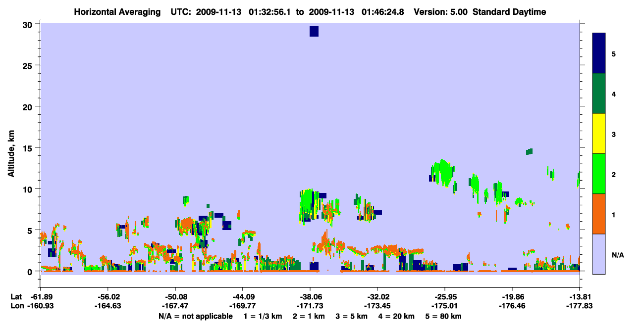Click the dark blue colorbar segment labeled 5
The image size is (644, 330).
click(x=599, y=53)
